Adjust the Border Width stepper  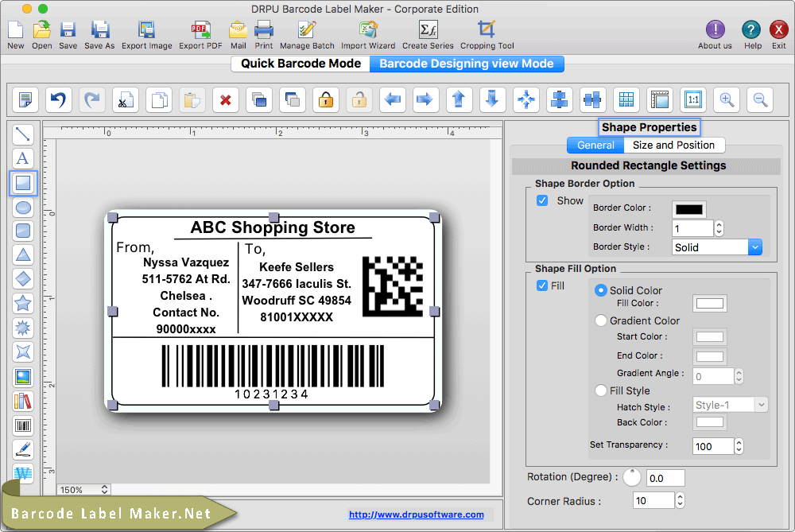point(719,228)
